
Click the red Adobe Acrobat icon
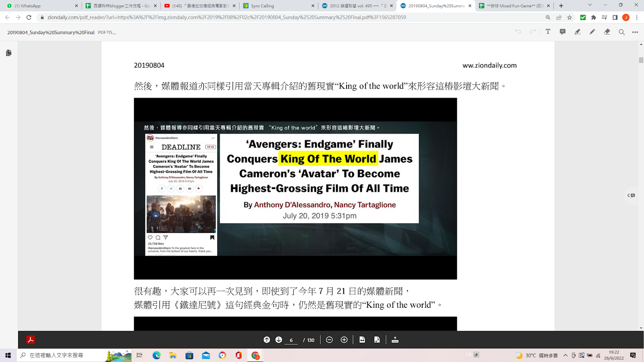click(31, 340)
